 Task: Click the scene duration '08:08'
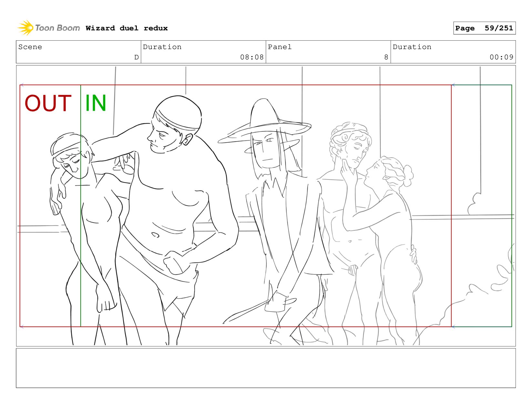coord(252,57)
